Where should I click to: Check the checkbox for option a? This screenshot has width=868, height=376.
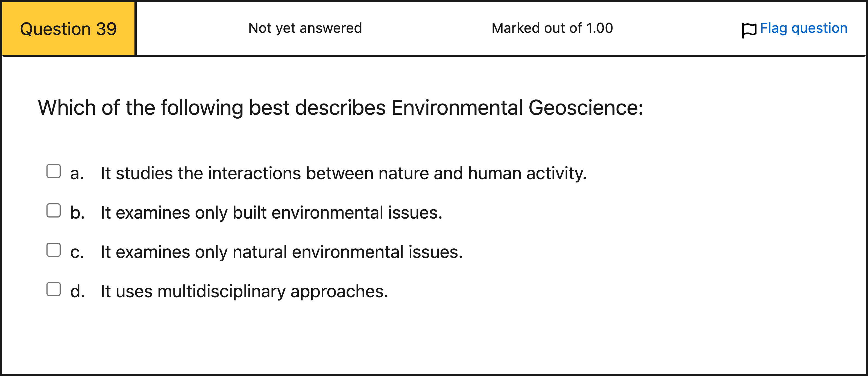[x=54, y=171]
